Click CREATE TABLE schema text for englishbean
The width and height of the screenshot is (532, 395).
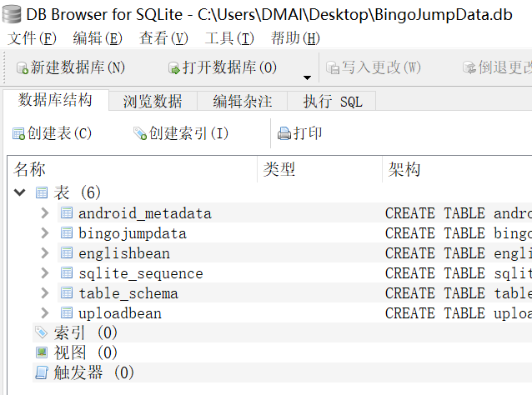pyautogui.click(x=459, y=253)
